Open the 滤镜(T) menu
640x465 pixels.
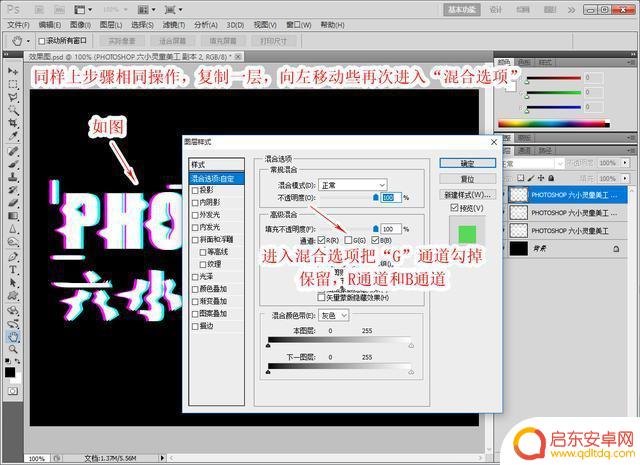click(174, 25)
